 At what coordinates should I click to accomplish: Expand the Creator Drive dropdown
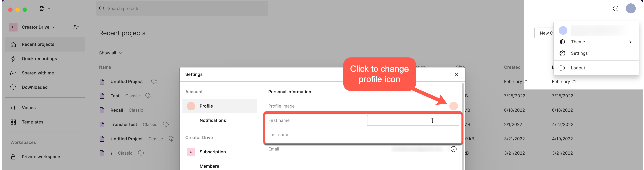tap(38, 27)
